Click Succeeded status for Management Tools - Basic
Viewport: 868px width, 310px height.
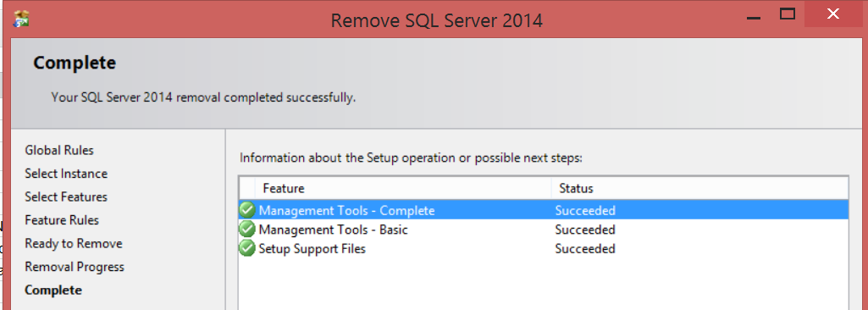point(585,230)
